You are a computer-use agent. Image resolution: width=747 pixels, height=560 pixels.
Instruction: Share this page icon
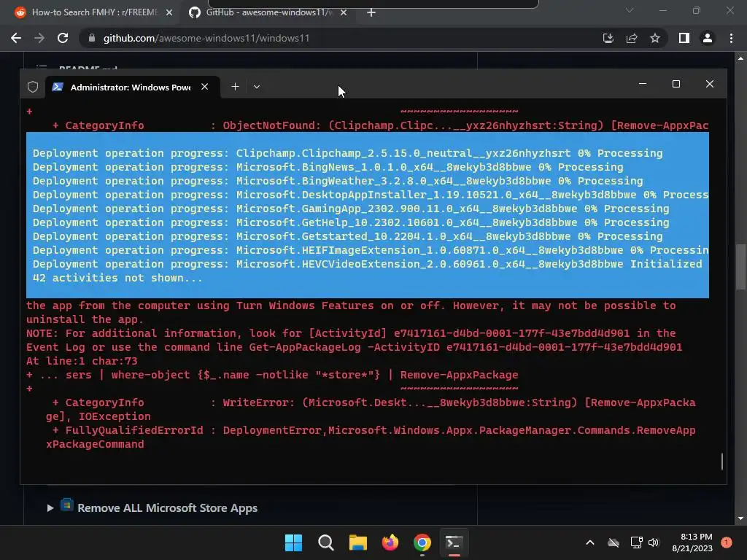632,38
